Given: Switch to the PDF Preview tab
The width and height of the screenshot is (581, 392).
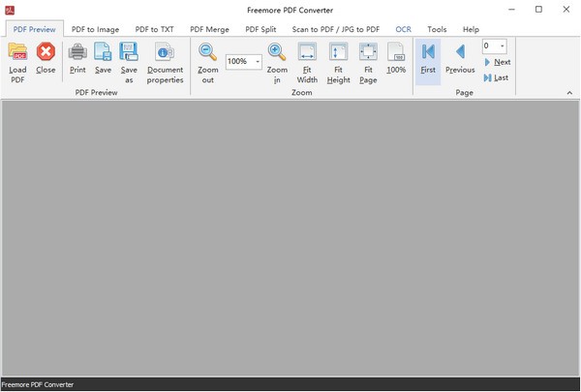Looking at the screenshot, I should [35, 29].
